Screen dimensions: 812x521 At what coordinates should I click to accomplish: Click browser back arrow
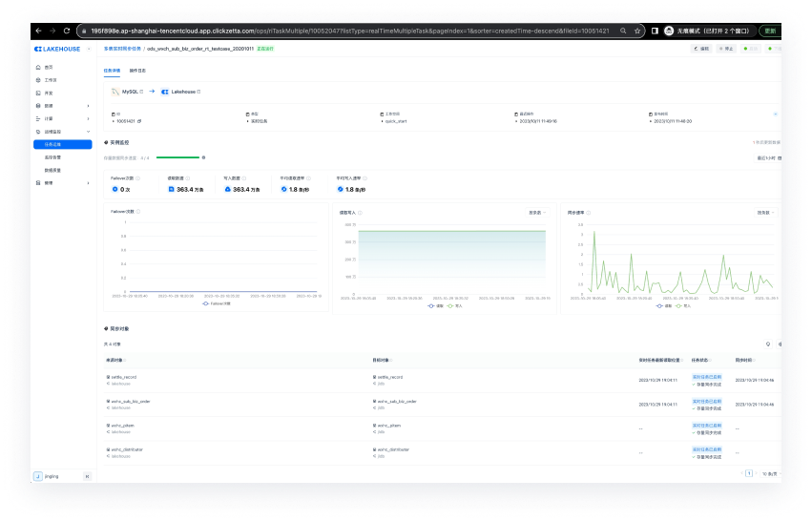coord(37,31)
